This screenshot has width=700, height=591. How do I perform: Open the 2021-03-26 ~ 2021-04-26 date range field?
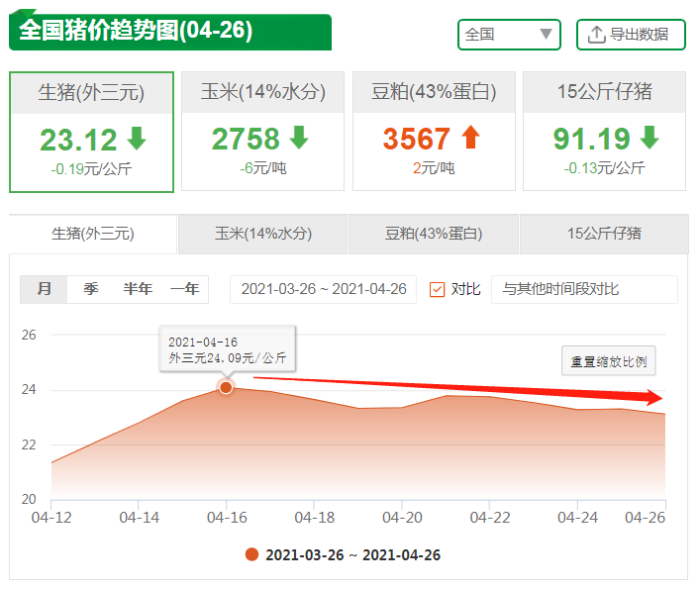(x=323, y=289)
